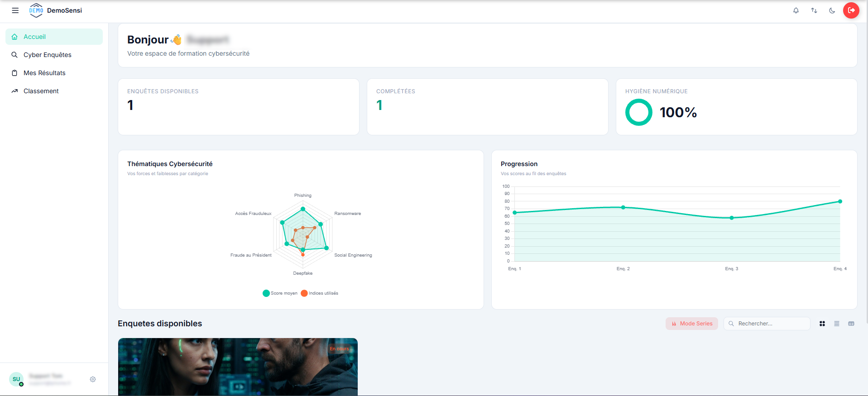Viewport: 868px width, 396px height.
Task: Open Classement page
Action: click(54, 91)
